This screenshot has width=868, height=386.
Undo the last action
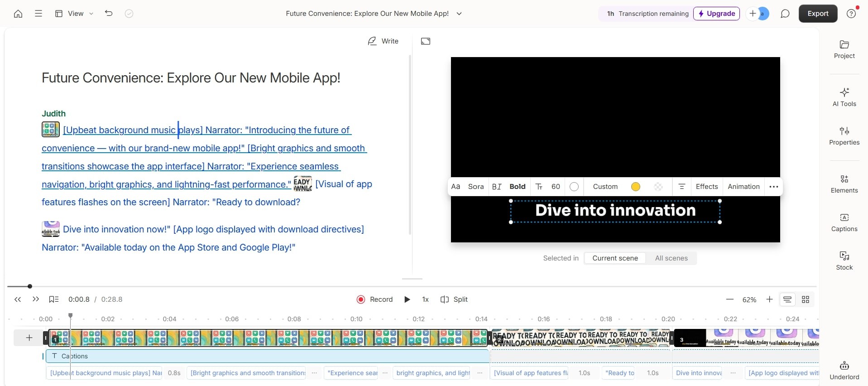click(x=109, y=14)
